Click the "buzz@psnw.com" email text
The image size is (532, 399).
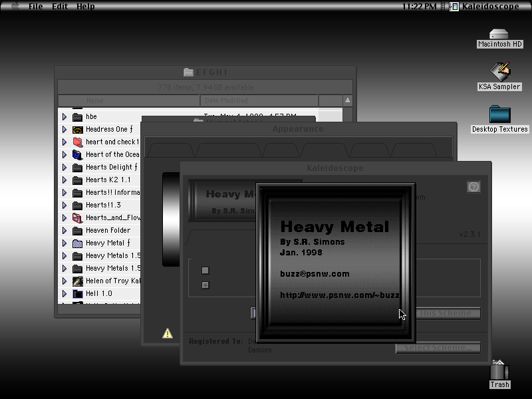(315, 274)
